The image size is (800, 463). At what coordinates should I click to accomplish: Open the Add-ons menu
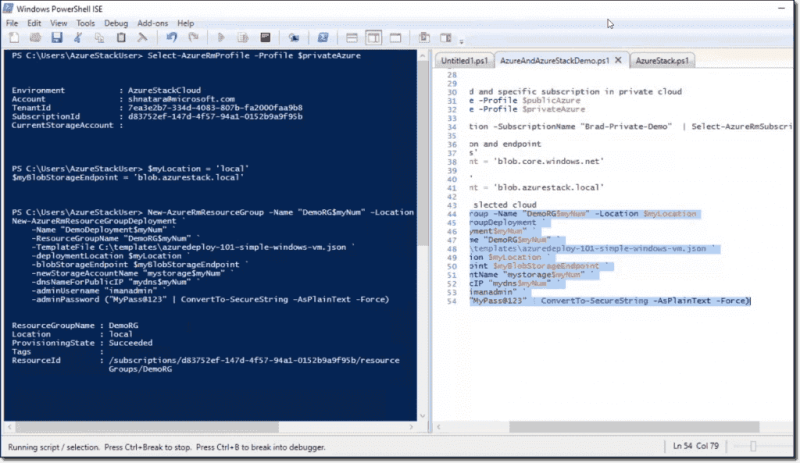pyautogui.click(x=153, y=23)
